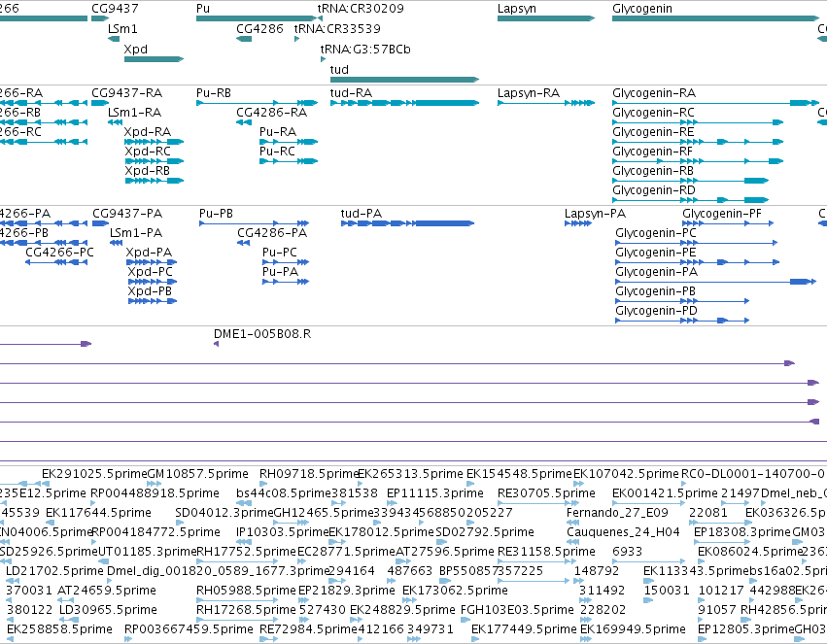Select the Lapsyn-PA protein label
827x644 pixels.
point(595,214)
